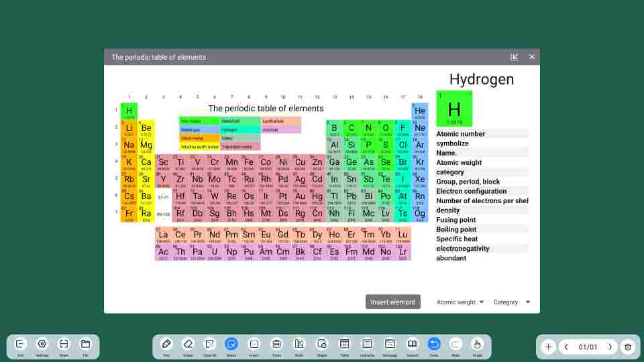Click the Non-metal green legend swatch
Viewport: 644px width, 362px height.
click(199, 121)
